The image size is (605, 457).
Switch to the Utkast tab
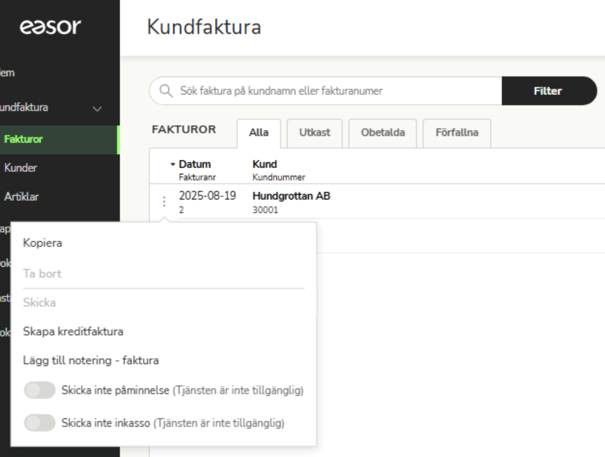(314, 133)
